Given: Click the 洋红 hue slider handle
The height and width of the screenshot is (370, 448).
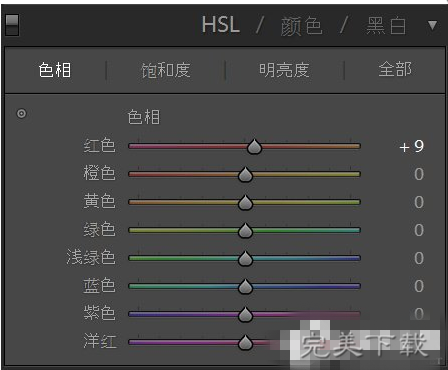Looking at the screenshot, I should [x=245, y=343].
